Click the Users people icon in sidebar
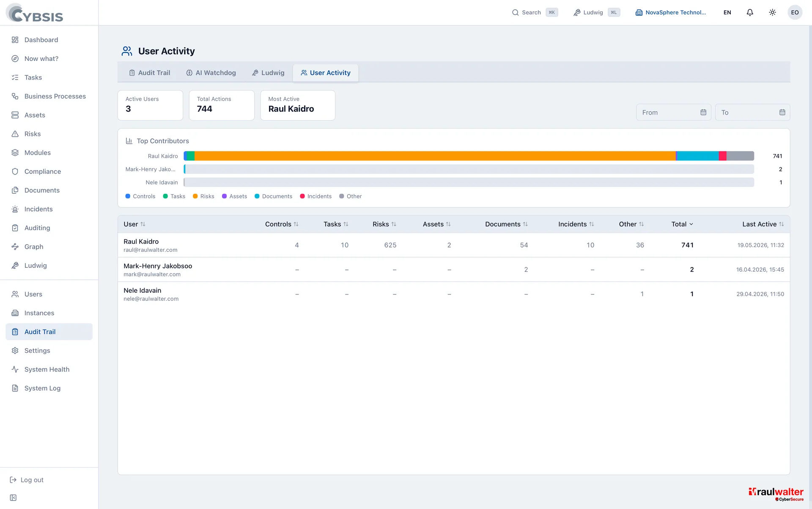Image resolution: width=812 pixels, height=509 pixels. tap(15, 294)
